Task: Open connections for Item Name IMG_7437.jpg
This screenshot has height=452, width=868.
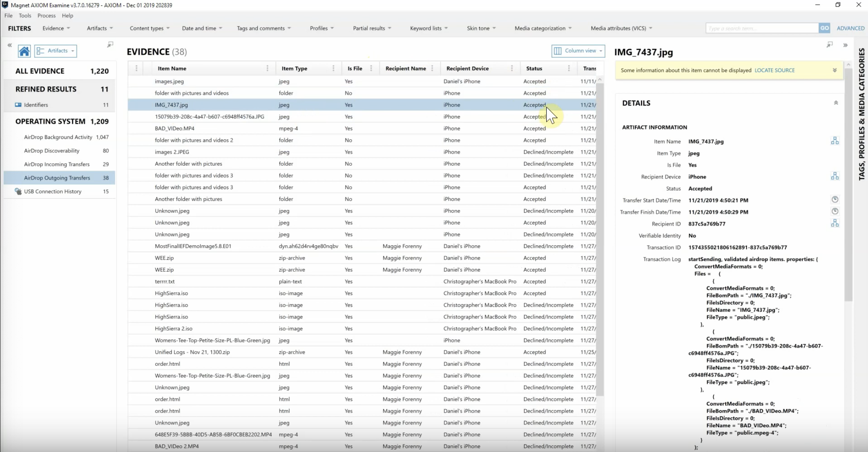Action: pyautogui.click(x=835, y=141)
